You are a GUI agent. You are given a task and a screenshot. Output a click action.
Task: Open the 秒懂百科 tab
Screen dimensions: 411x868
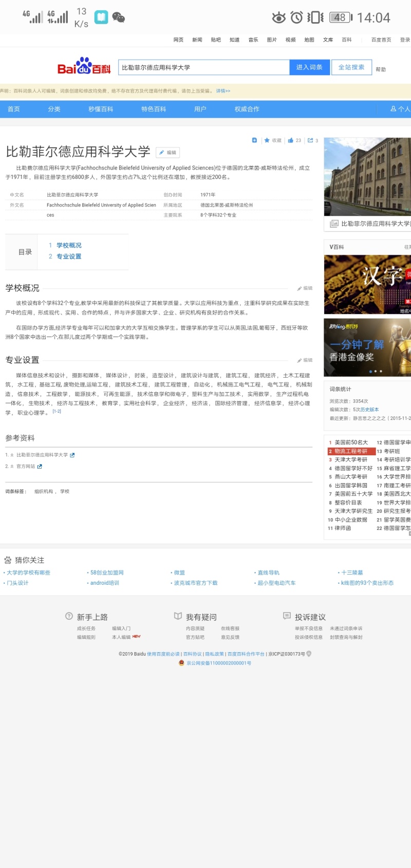(101, 109)
